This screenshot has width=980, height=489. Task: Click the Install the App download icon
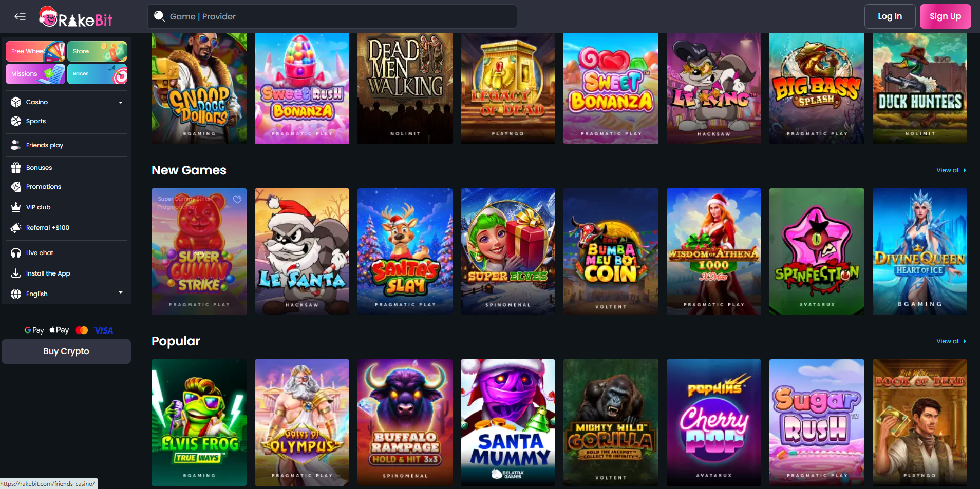click(16, 273)
